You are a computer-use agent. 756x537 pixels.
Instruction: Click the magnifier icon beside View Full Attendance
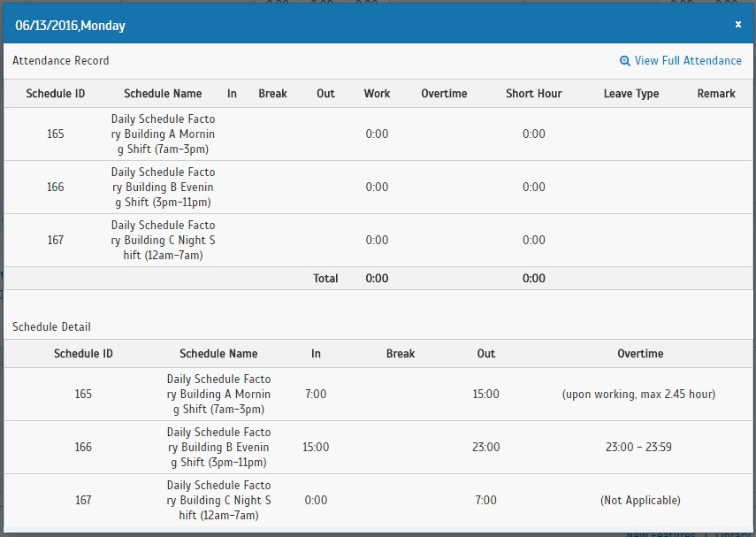pos(625,61)
